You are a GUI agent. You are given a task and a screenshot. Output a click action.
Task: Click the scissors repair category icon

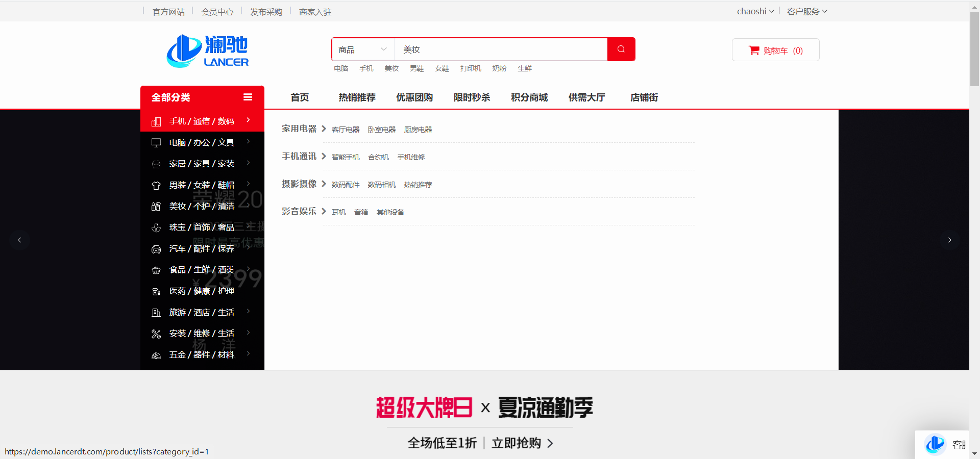156,334
